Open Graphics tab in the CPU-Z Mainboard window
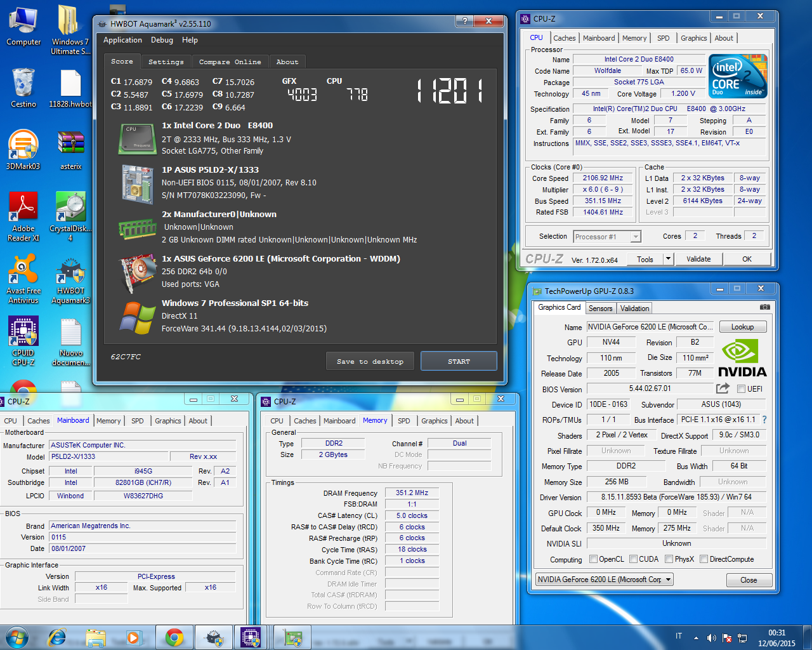The width and height of the screenshot is (812, 650). pos(167,421)
